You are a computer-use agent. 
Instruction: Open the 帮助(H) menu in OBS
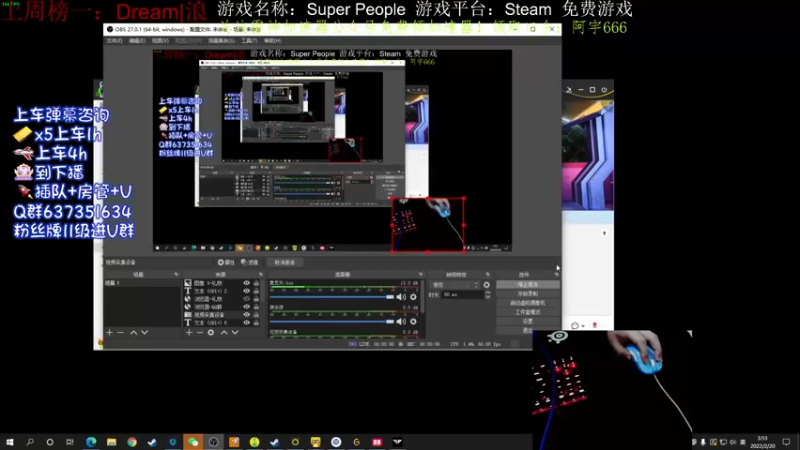coord(272,41)
